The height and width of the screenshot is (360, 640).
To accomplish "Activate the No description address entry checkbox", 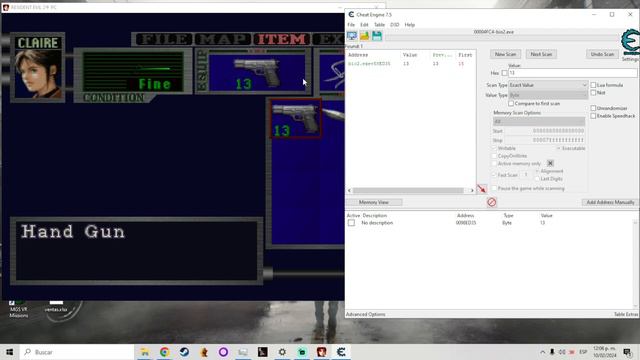I will pyautogui.click(x=351, y=223).
